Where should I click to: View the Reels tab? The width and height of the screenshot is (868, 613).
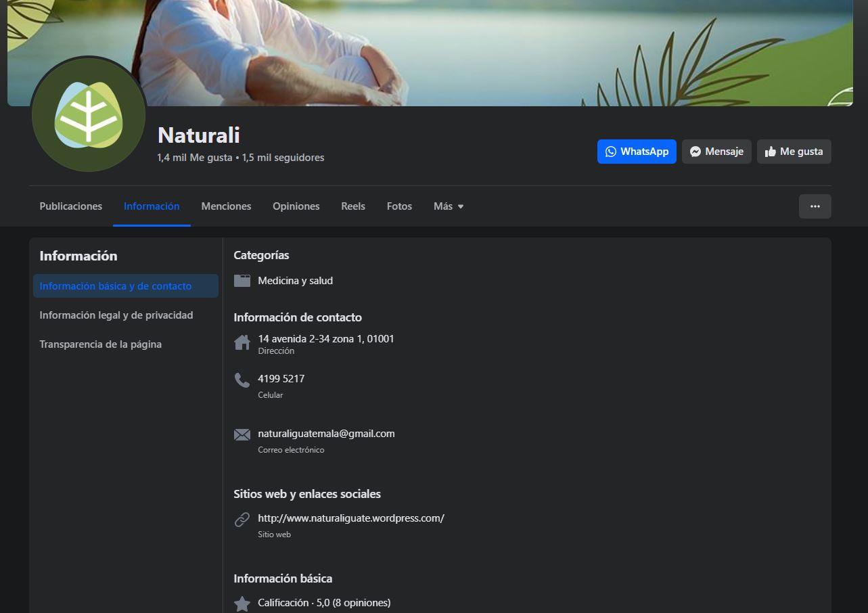coord(353,206)
